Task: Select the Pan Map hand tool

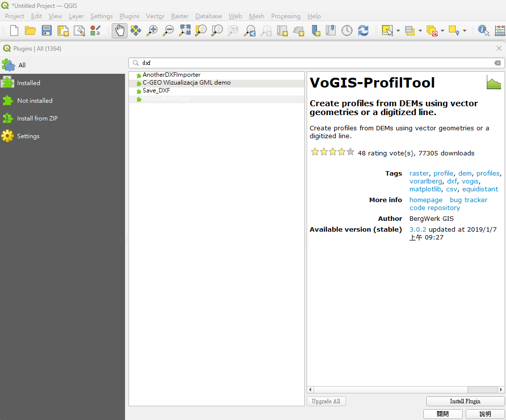Action: point(120,30)
